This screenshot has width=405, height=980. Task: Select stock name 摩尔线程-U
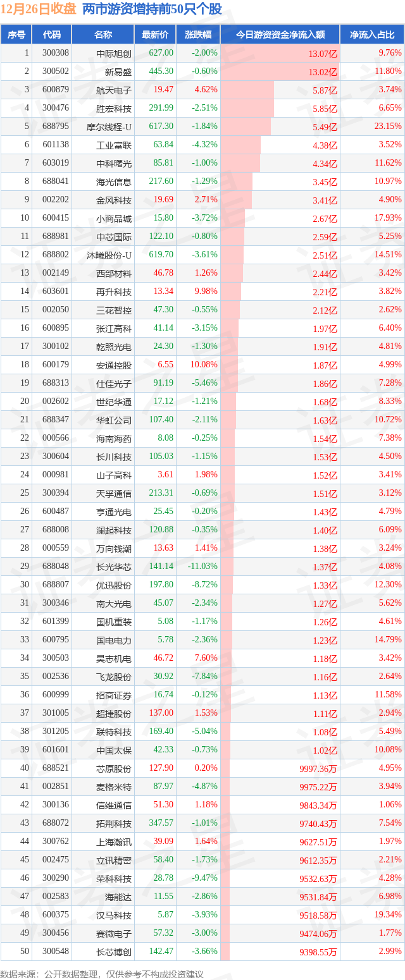tap(109, 126)
